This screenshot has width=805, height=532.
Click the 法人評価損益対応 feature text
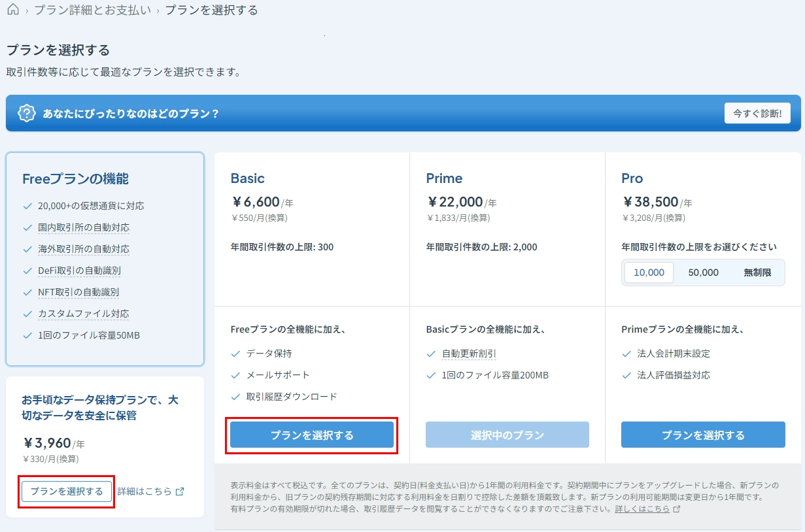tap(674, 375)
